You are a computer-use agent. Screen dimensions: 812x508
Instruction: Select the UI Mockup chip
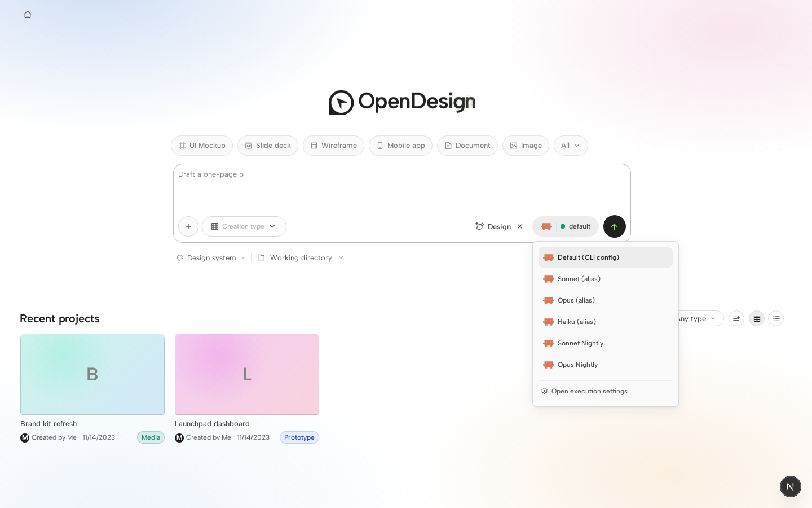pos(202,146)
